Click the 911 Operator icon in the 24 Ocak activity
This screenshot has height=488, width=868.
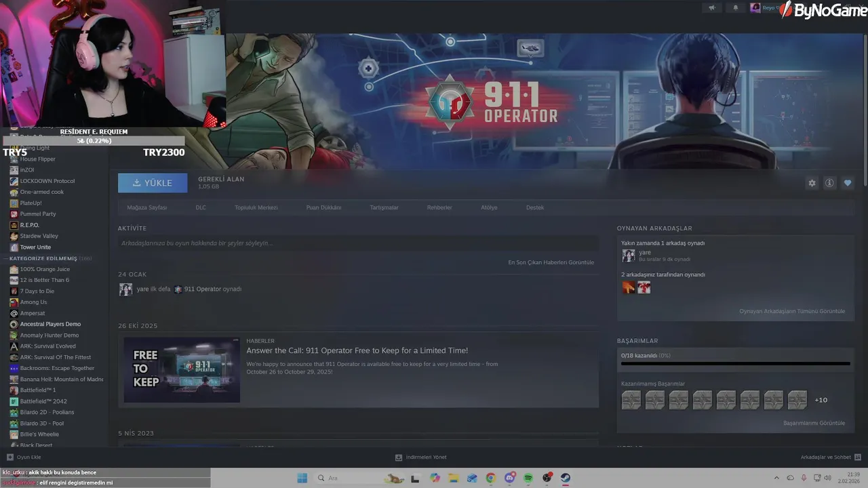point(178,289)
